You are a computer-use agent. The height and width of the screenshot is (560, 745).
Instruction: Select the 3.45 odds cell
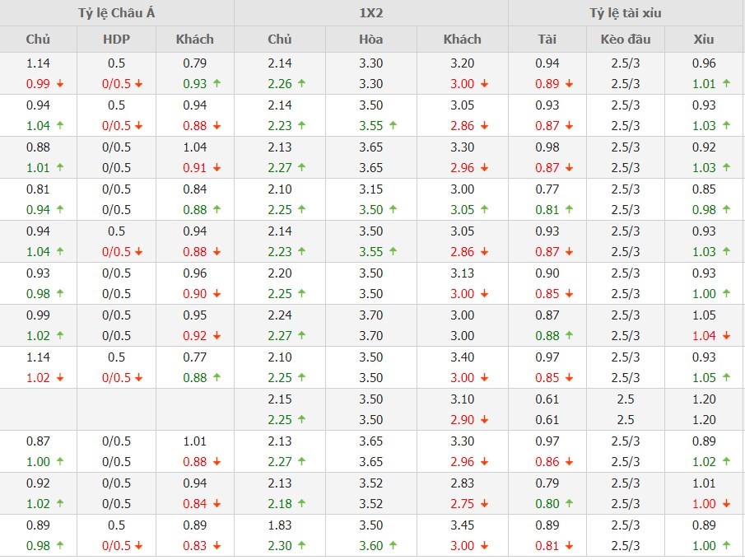(x=463, y=525)
